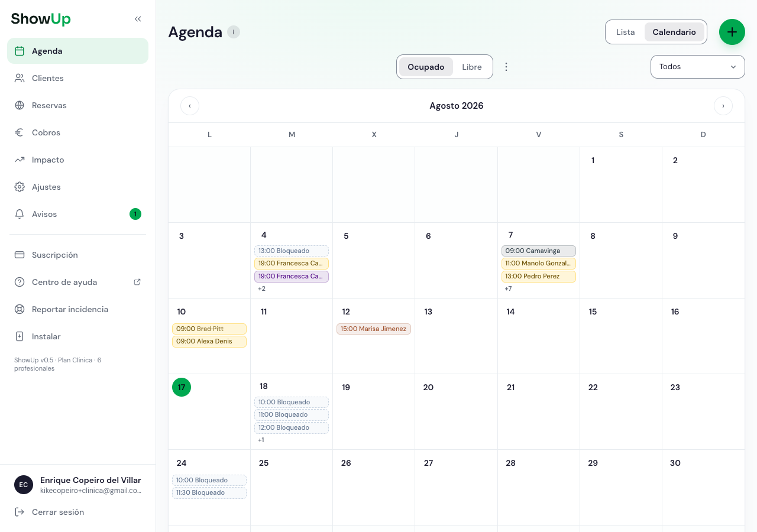The width and height of the screenshot is (757, 532).
Task: Click the Avisos bell icon
Action: [x=20, y=214]
